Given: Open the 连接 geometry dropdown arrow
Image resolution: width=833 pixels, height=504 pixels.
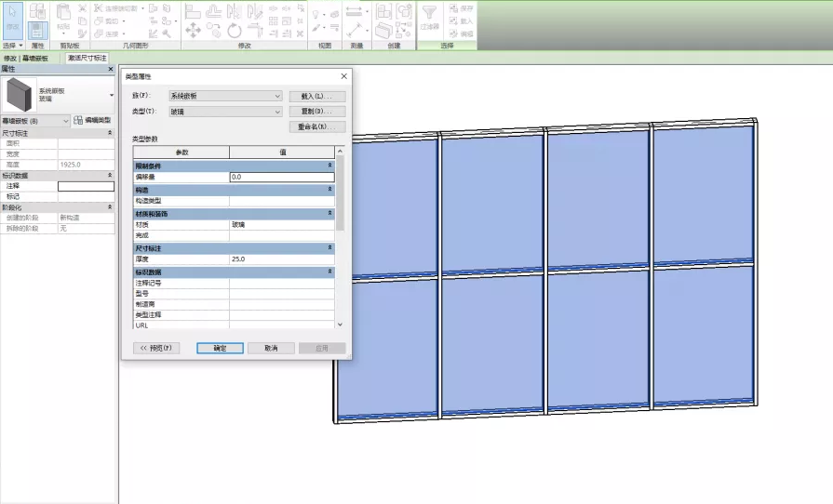Looking at the screenshot, I should (x=124, y=33).
